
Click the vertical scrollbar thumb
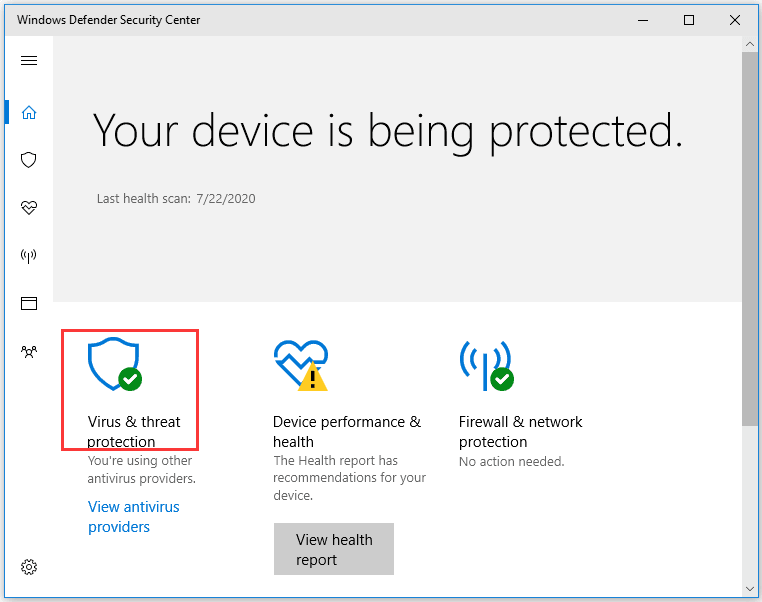coord(750,240)
